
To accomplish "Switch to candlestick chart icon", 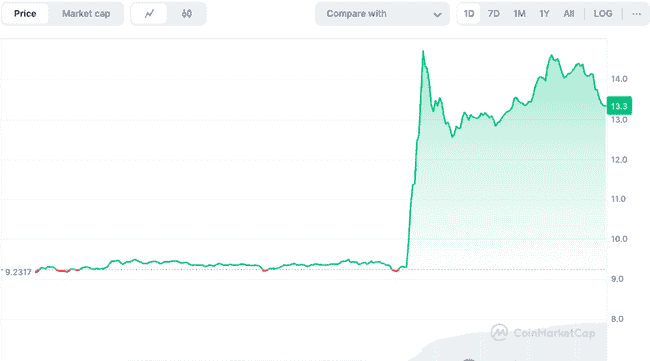I will 187,14.
